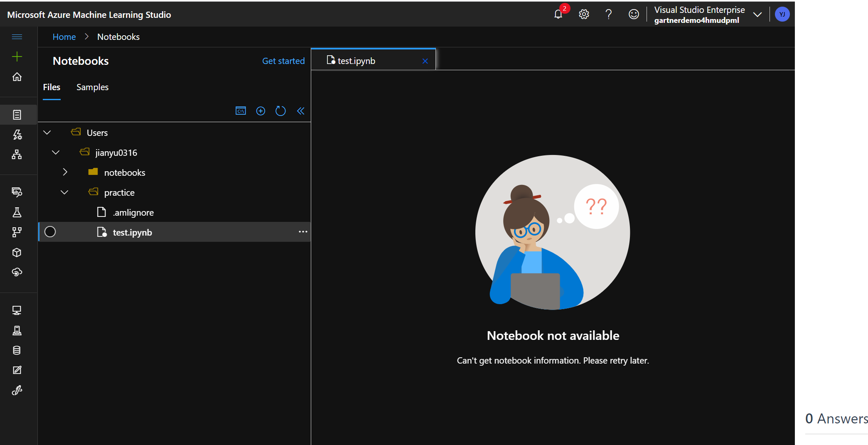Open the Experiments flask icon
868x445 pixels.
[x=17, y=212]
